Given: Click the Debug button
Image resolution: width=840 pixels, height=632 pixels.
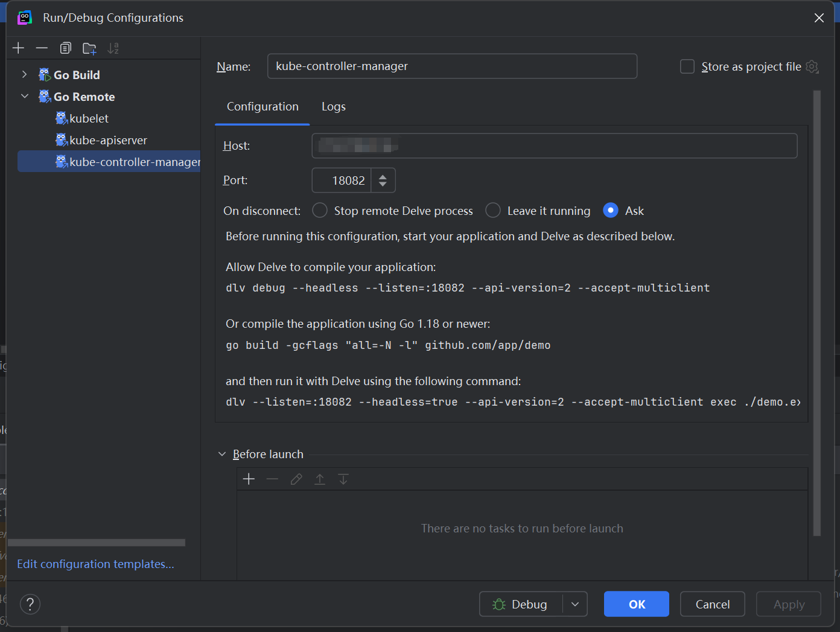Looking at the screenshot, I should pos(521,604).
